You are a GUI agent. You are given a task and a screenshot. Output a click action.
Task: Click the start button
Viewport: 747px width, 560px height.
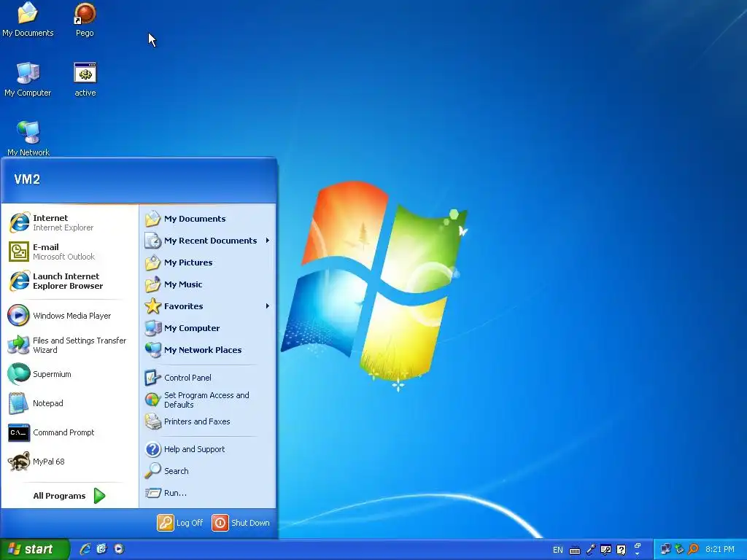coord(34,549)
